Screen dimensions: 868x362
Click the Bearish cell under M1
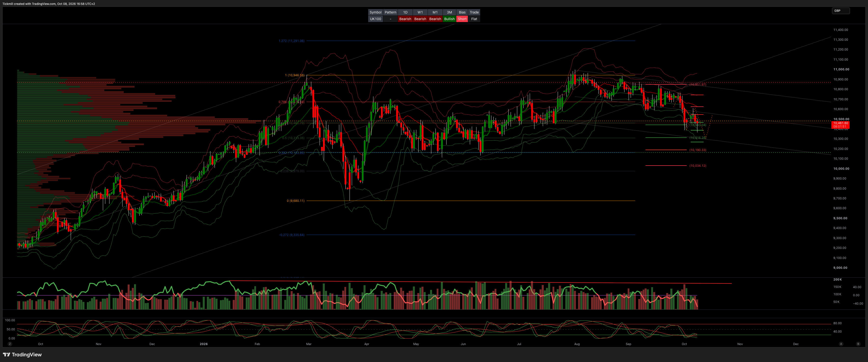point(435,19)
